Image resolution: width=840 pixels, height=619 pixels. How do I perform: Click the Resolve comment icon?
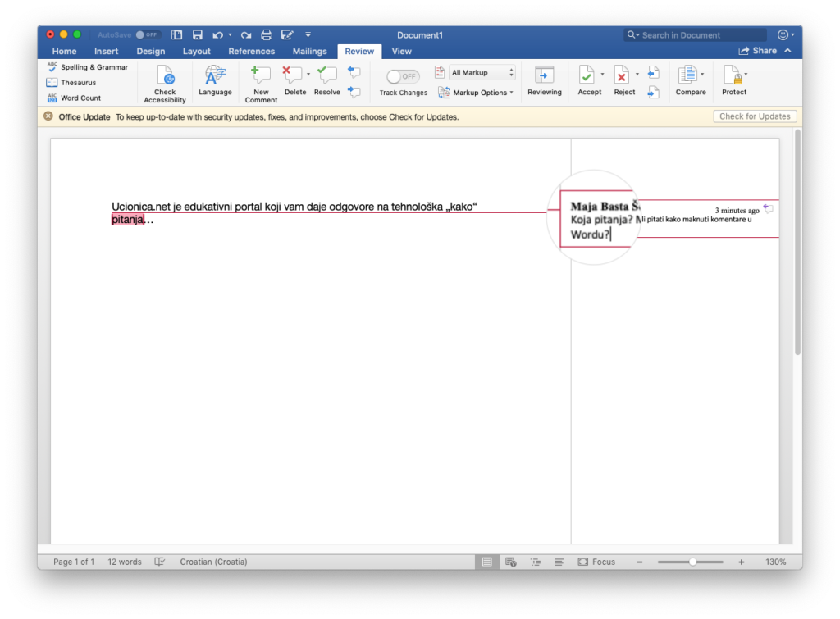coord(326,76)
